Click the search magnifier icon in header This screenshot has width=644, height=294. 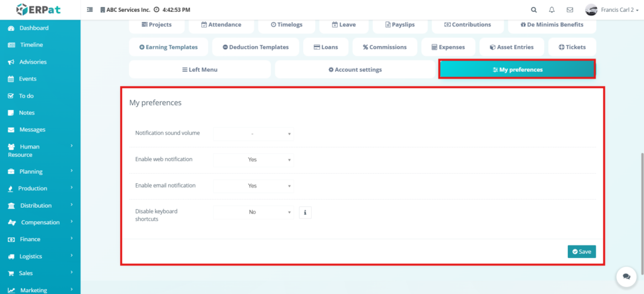pyautogui.click(x=534, y=10)
